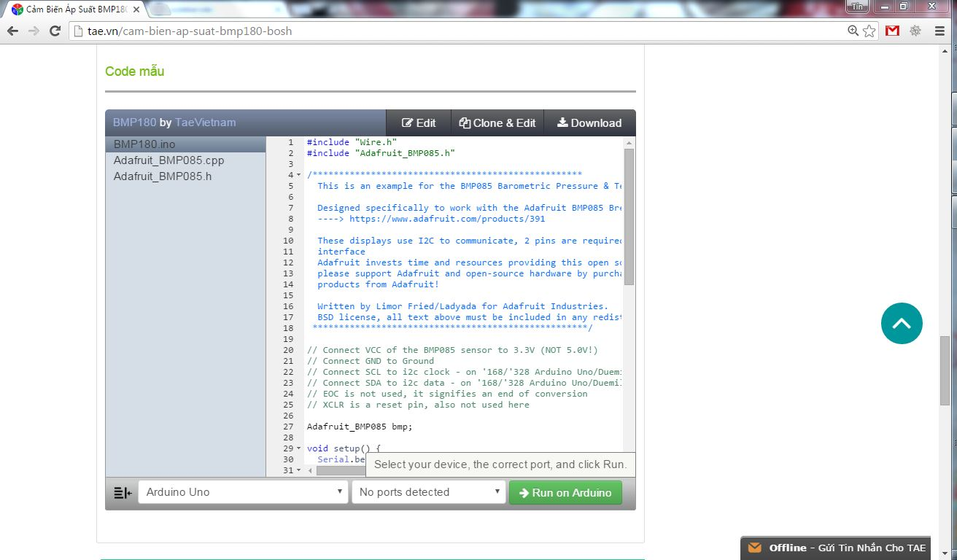The width and height of the screenshot is (957, 560).
Task: Go back using the browser back arrow
Action: coord(12,31)
